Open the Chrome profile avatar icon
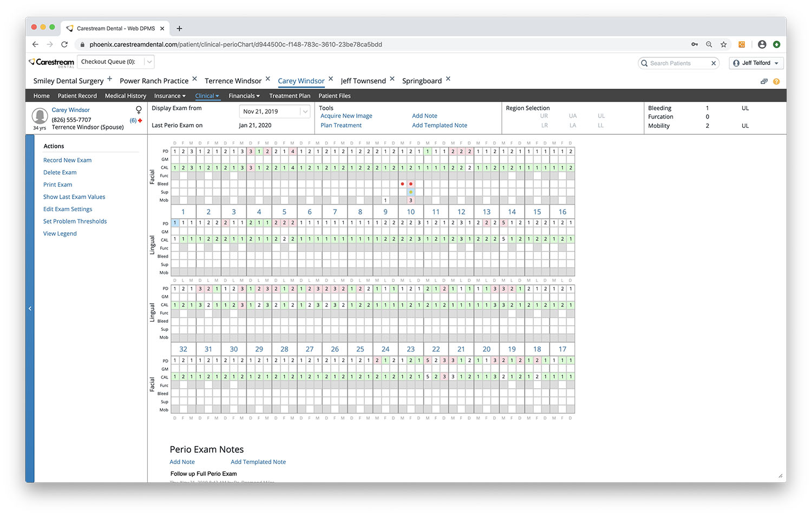 [x=762, y=44]
